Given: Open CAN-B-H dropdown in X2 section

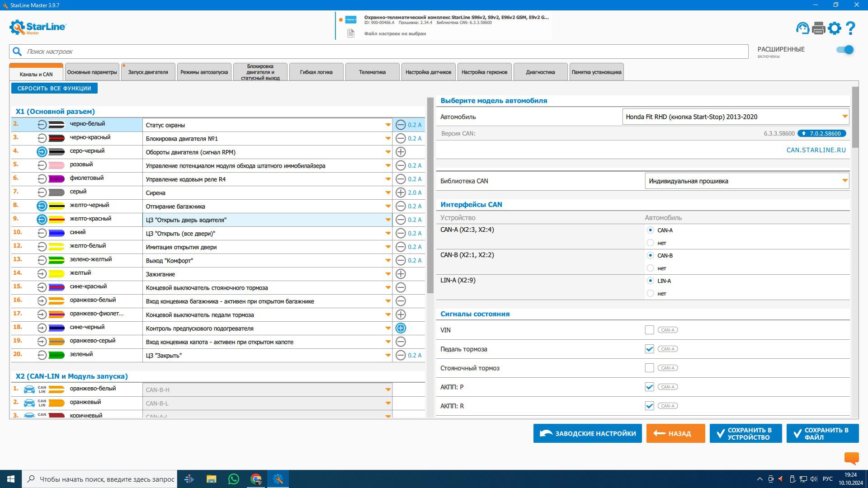Looking at the screenshot, I should (387, 389).
